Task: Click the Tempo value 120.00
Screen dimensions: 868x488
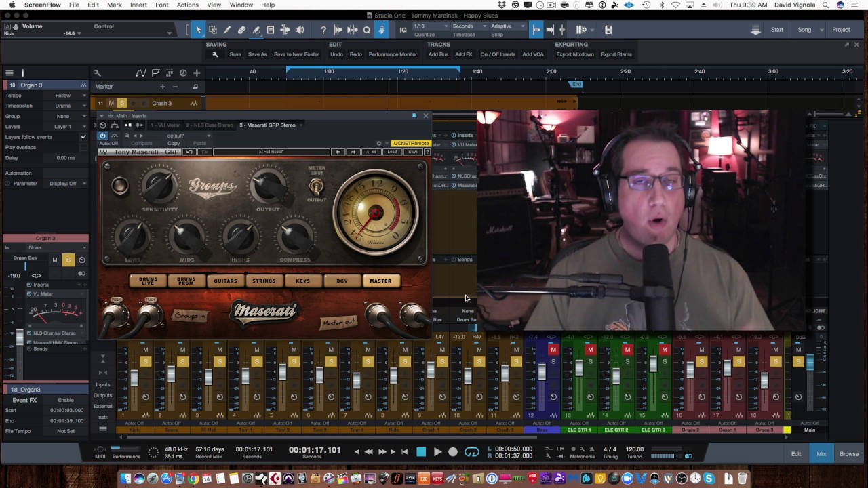Action: coord(635,449)
